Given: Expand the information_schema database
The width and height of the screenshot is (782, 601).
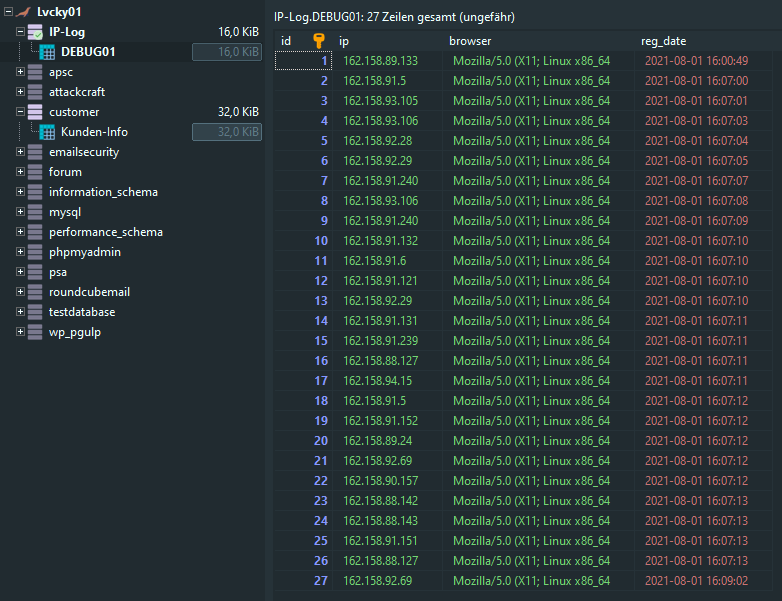Looking at the screenshot, I should coord(20,192).
